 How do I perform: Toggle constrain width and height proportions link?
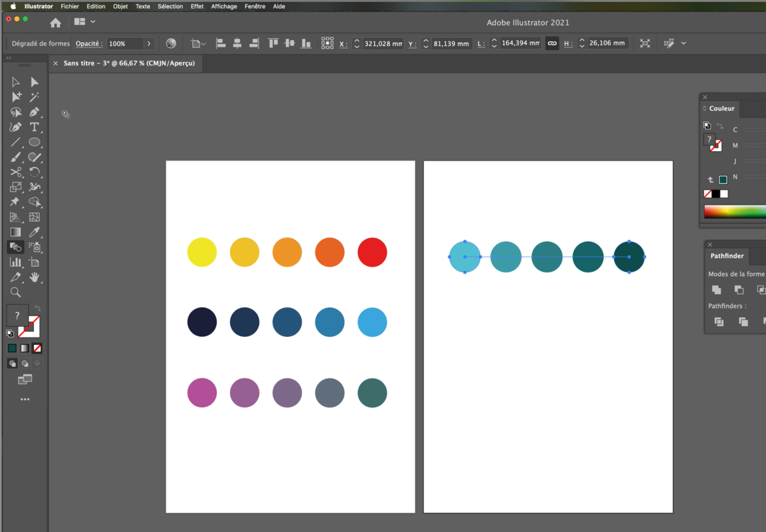552,43
